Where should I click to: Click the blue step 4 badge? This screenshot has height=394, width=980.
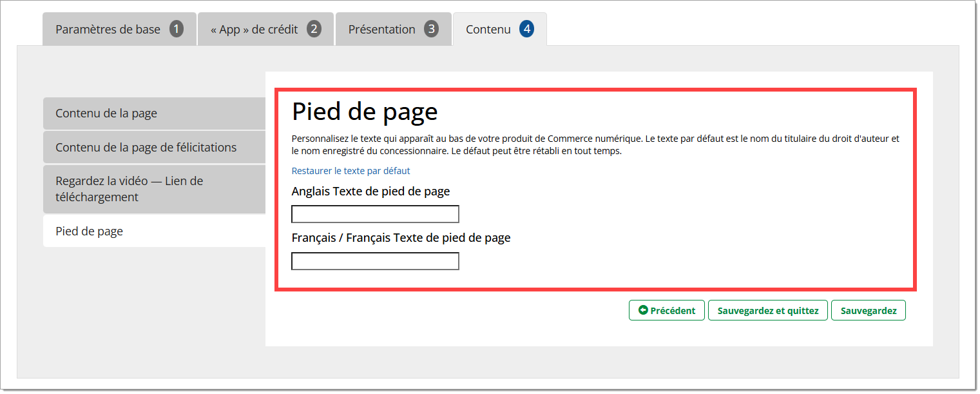(x=526, y=29)
